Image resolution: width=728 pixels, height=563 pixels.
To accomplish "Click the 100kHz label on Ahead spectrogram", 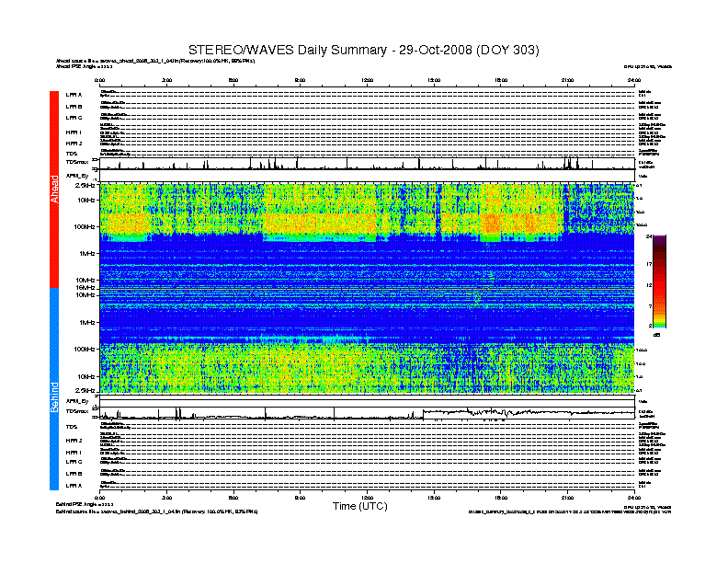I will pyautogui.click(x=85, y=227).
